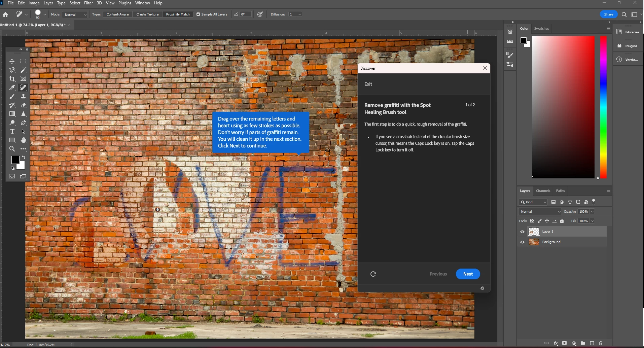This screenshot has width=644, height=348.
Task: Open the Mode Normal dropdown
Action: 75,14
